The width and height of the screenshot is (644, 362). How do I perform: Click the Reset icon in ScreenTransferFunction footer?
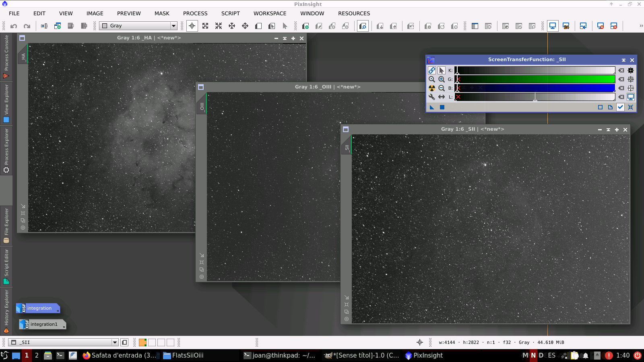(x=630, y=107)
